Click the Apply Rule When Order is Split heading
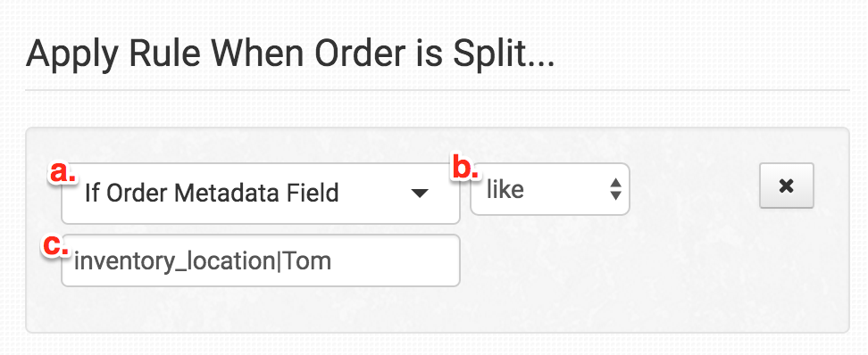Screen dimensions: 868x355 coord(290,54)
